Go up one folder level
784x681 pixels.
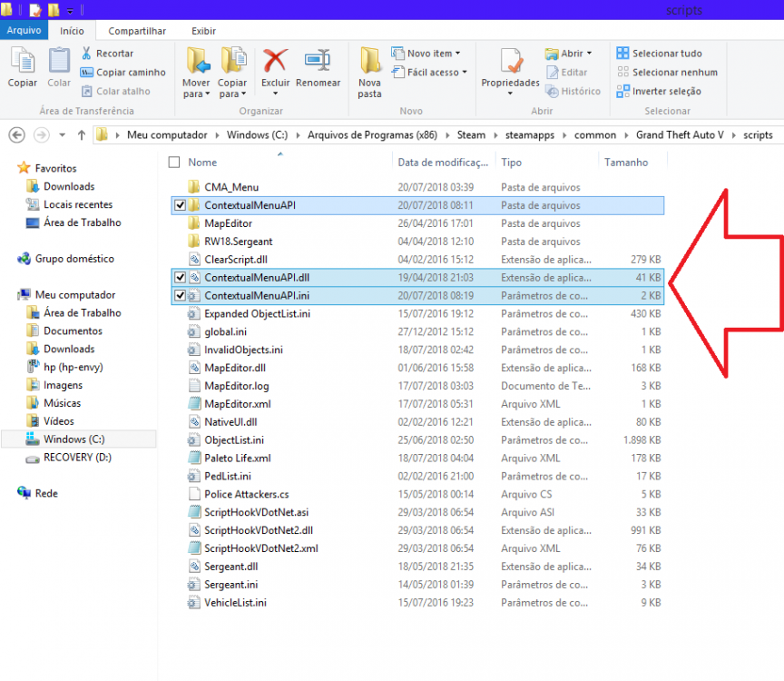82,135
